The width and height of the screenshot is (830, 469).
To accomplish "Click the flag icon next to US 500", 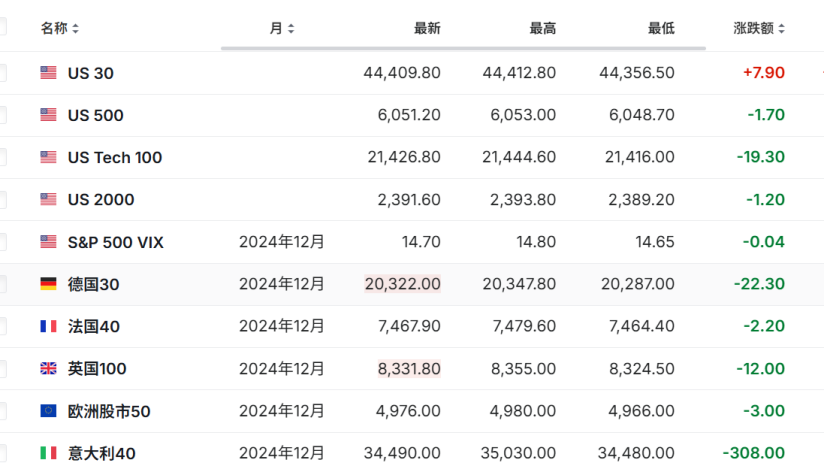I will [x=48, y=115].
